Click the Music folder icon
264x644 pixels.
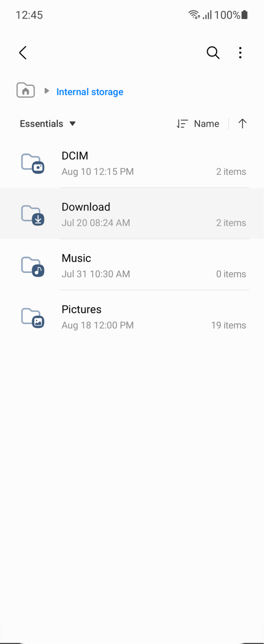33,266
